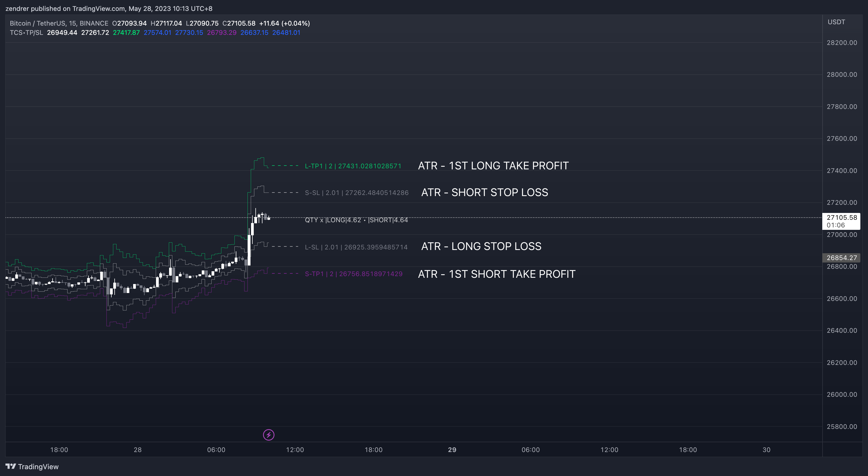Click the 26600.00 price axis label

[842, 299]
